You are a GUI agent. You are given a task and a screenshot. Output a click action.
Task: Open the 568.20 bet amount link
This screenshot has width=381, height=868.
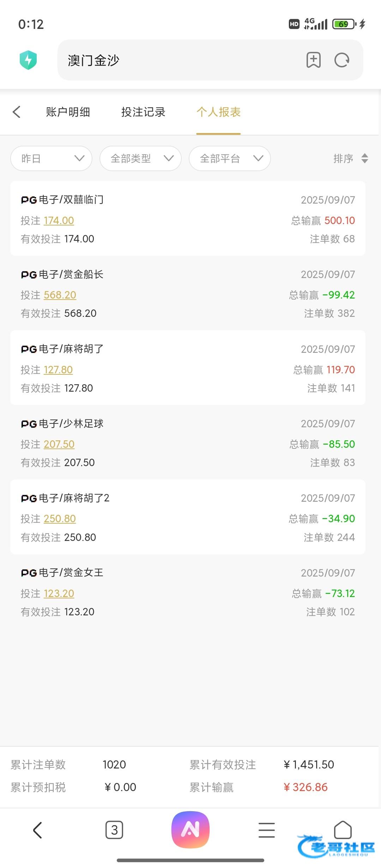point(60,295)
